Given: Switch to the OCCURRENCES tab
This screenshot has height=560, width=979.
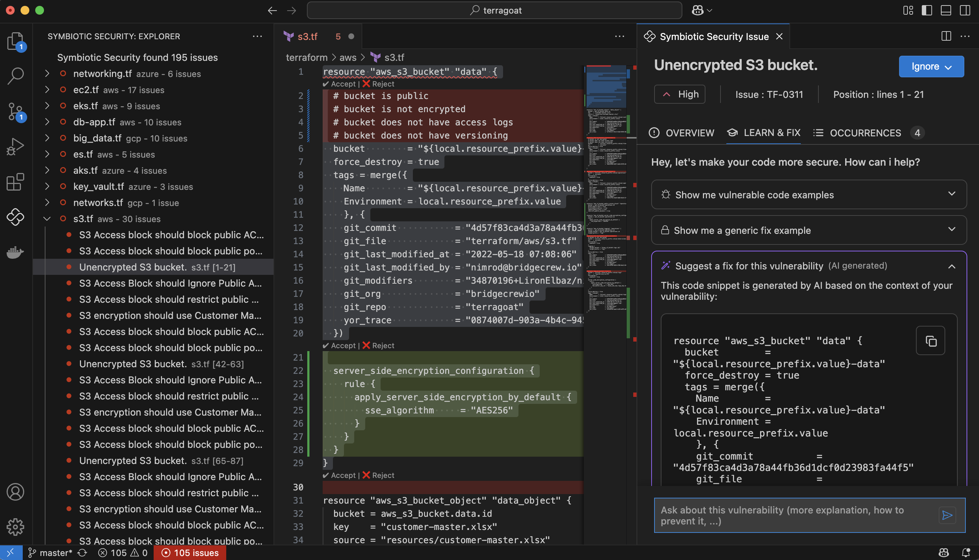Looking at the screenshot, I should [x=869, y=133].
